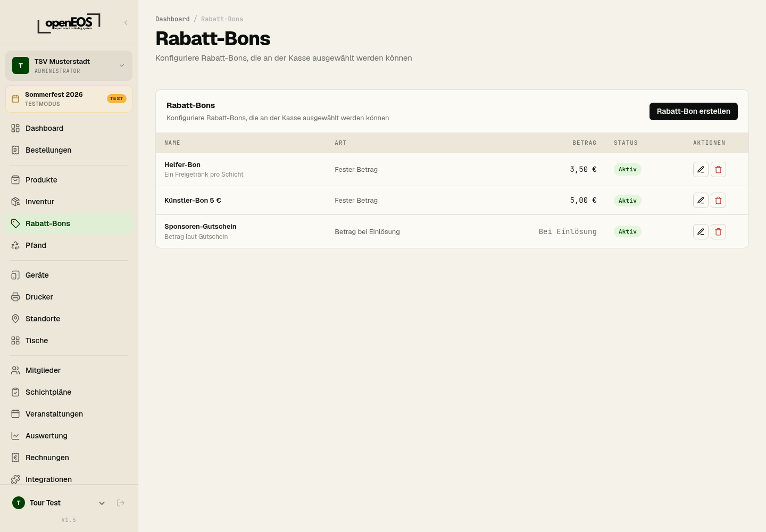The width and height of the screenshot is (766, 532).
Task: Click the Dashboard grid icon in sidebar
Action: [15, 128]
